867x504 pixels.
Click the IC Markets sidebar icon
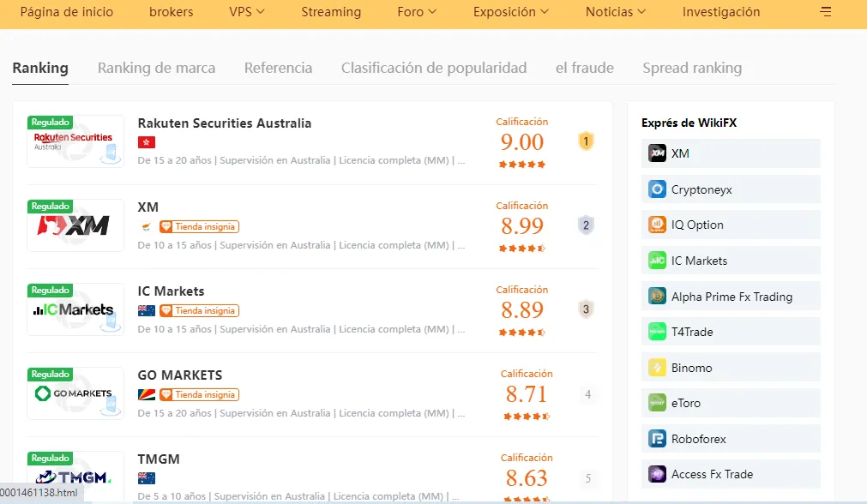(x=657, y=261)
